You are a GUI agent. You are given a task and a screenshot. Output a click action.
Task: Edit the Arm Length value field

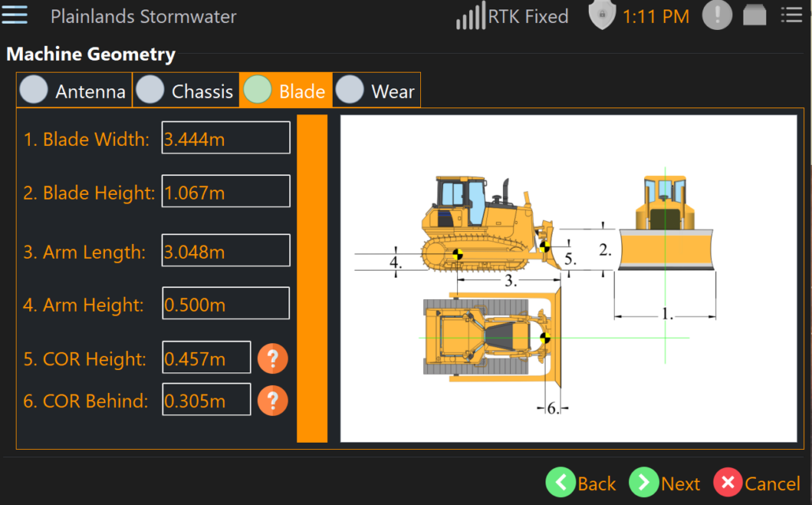[x=225, y=252]
